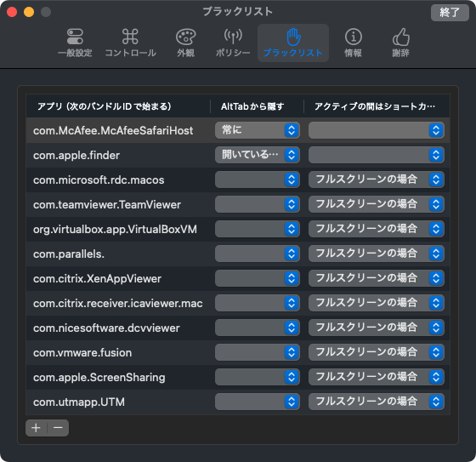This screenshot has height=462, width=476.
Task: Open hide dropdown for com.utmapp.UTM
Action: point(258,402)
